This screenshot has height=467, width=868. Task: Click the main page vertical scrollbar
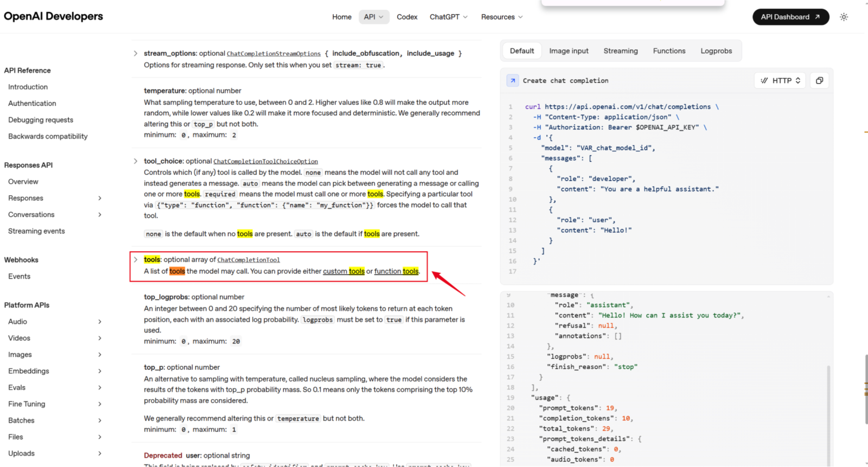[866, 389]
